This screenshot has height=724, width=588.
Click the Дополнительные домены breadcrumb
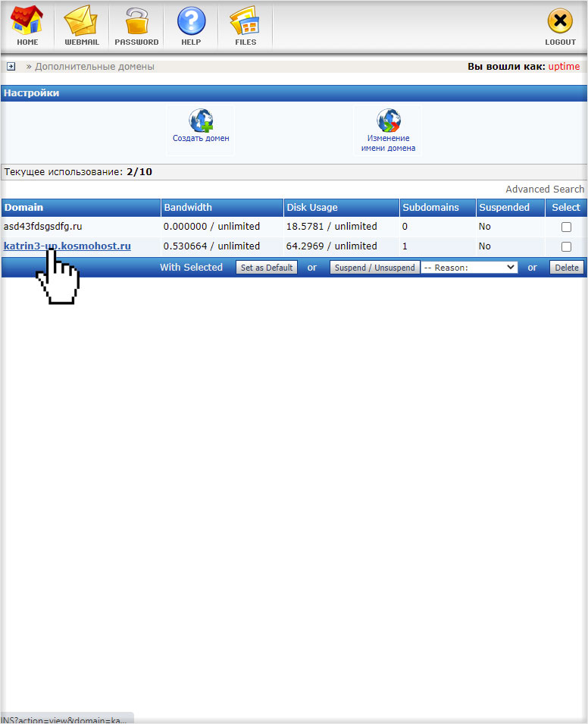95,67
